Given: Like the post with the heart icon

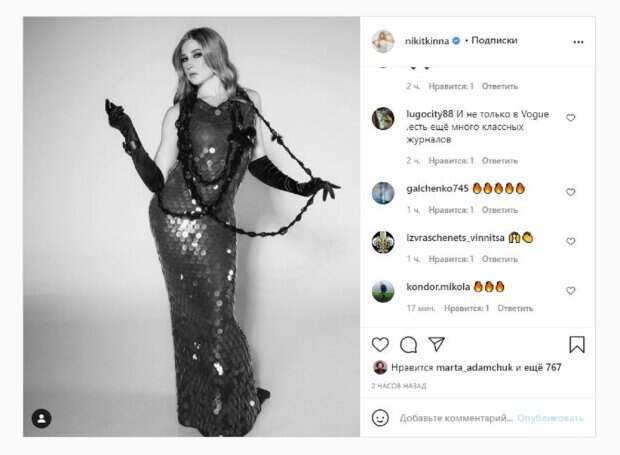Looking at the screenshot, I should click(380, 345).
